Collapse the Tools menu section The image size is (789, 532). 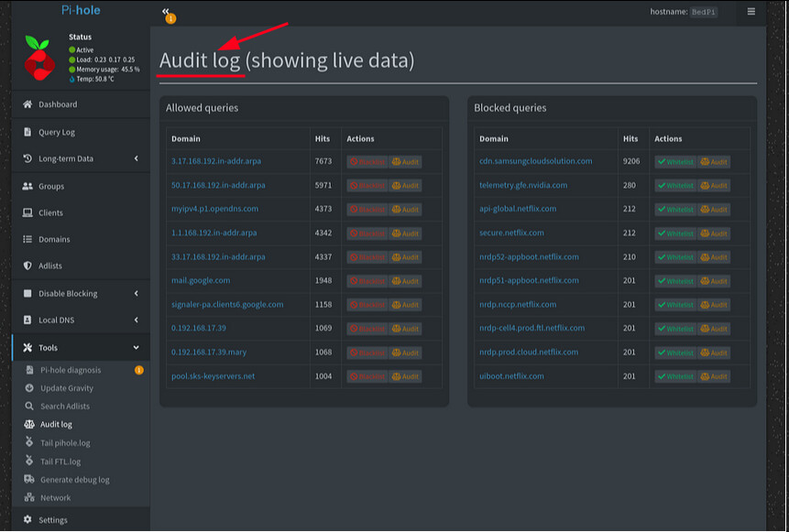tap(136, 347)
